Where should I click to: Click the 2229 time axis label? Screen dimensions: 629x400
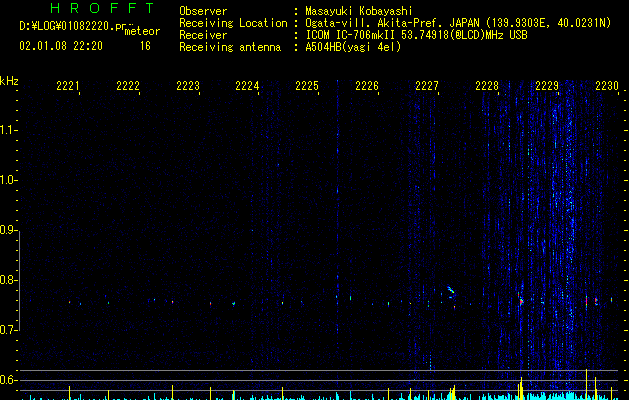pos(547,86)
